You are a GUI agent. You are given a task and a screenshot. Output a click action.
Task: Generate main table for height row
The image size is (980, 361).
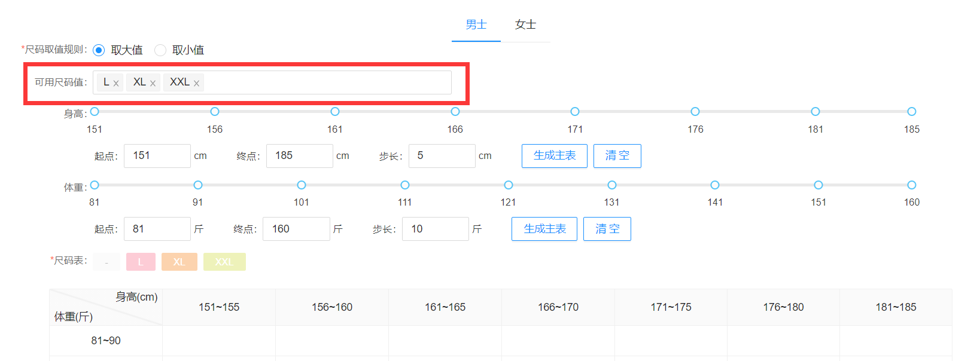coord(555,156)
